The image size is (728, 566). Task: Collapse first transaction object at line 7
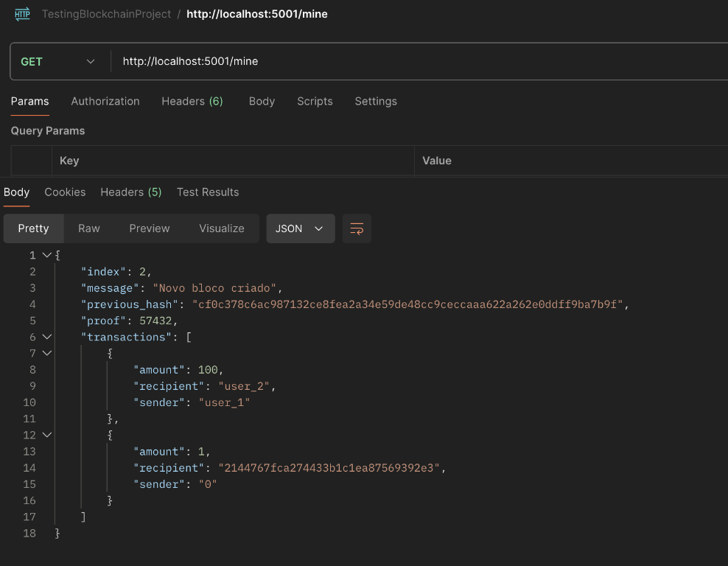click(x=47, y=353)
